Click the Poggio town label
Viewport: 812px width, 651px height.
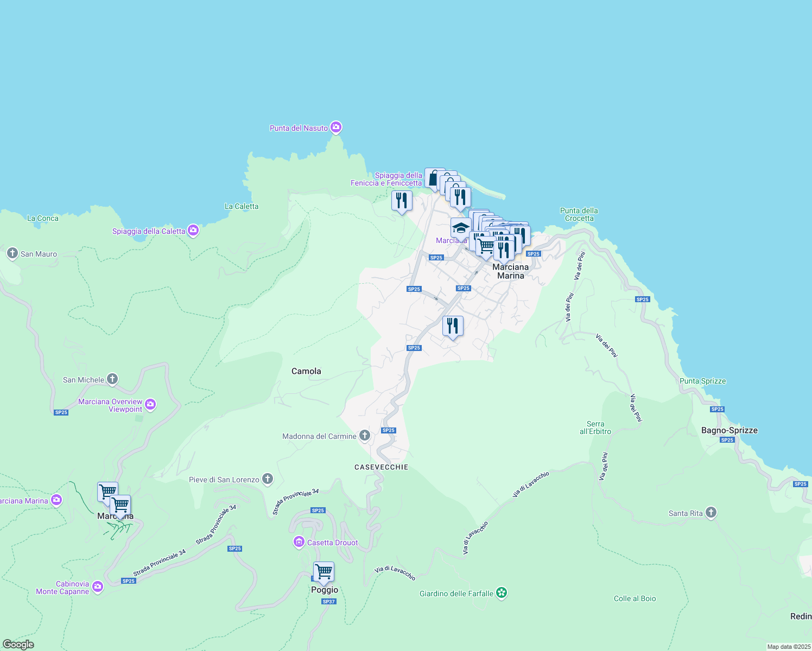(325, 590)
